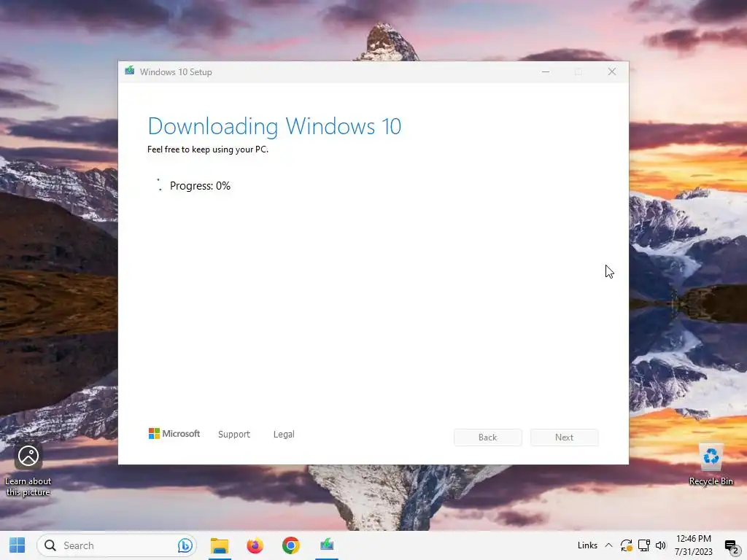Viewport: 747px width, 560px height.
Task: Select the Learn about this picture icon
Action: click(x=28, y=470)
